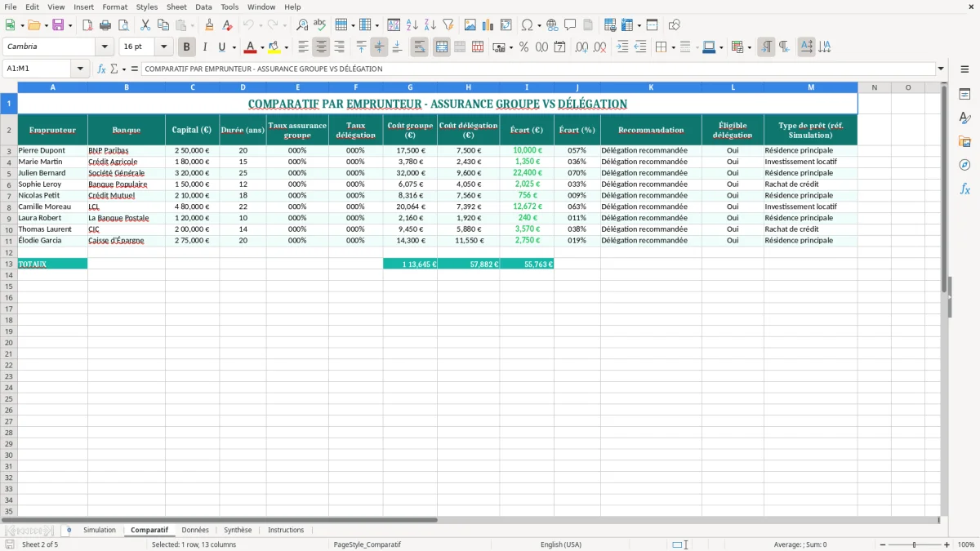Open the Borders dropdown arrow
The height and width of the screenshot is (551, 980).
pyautogui.click(x=674, y=47)
